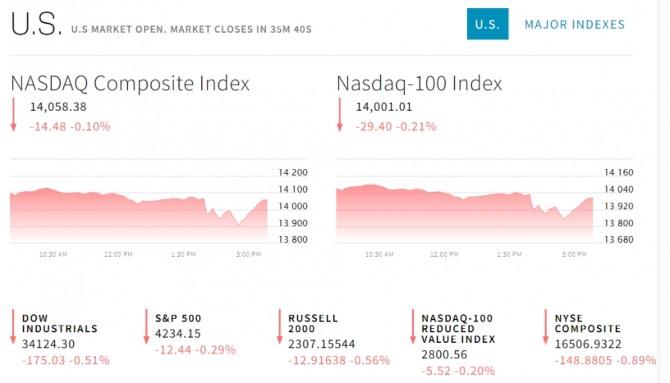The width and height of the screenshot is (670, 383).
Task: Click the Nasdaq-100 Index down arrow icon
Action: (340, 115)
